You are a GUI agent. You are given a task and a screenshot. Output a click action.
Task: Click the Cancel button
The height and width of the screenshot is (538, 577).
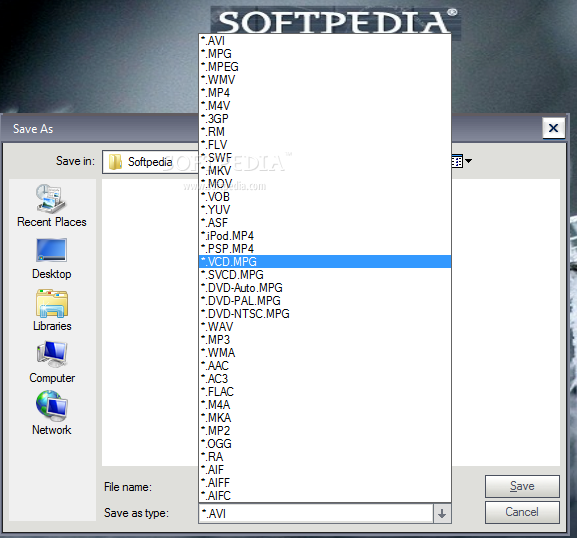point(522,512)
